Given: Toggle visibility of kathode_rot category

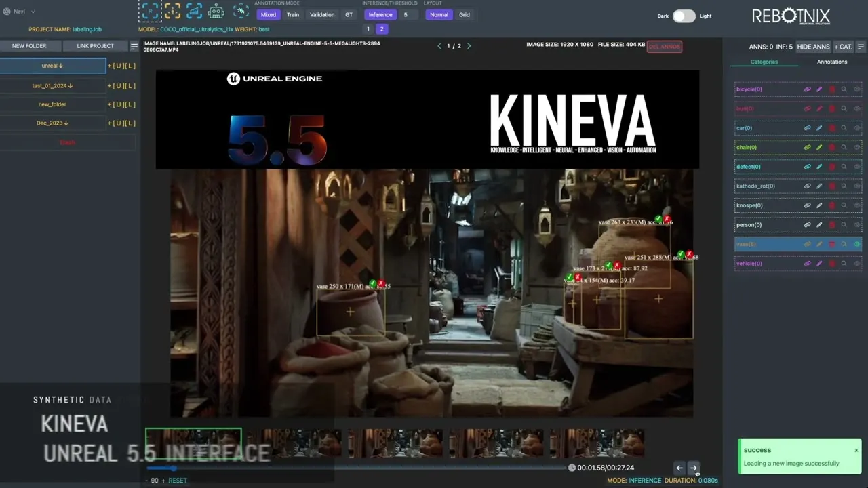Looking at the screenshot, I should pos(856,186).
